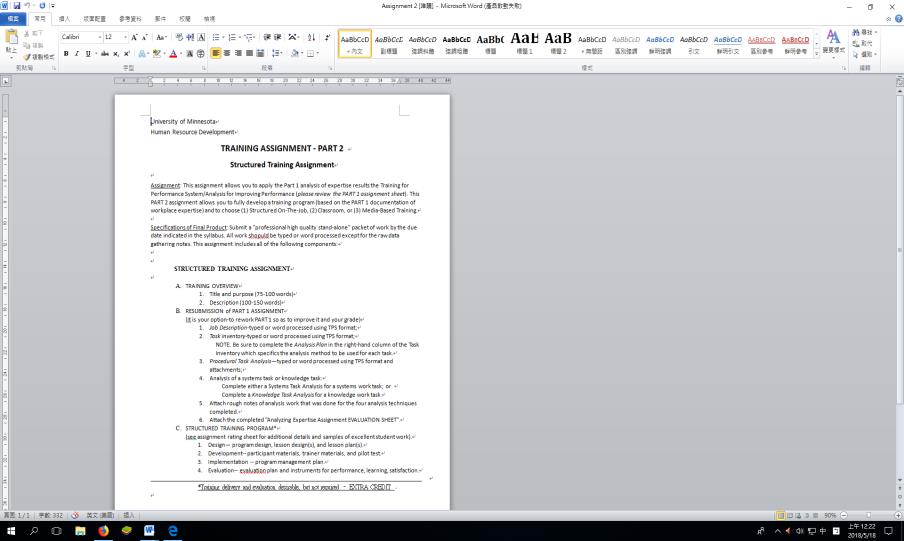Click the Decrease Indent icon

267,37
